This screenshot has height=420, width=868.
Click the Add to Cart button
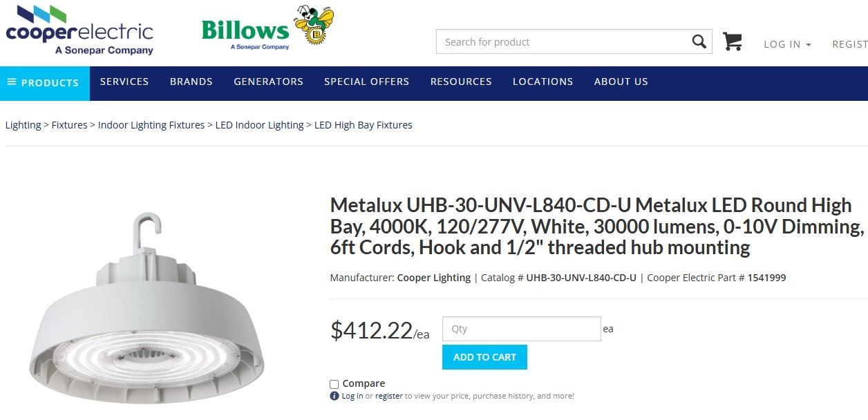click(x=484, y=357)
